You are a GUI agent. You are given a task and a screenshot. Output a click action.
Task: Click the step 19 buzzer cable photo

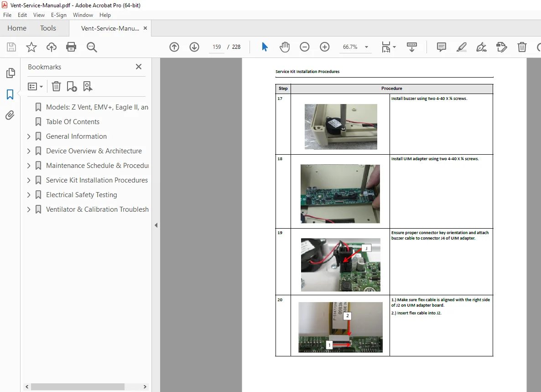pos(341,265)
